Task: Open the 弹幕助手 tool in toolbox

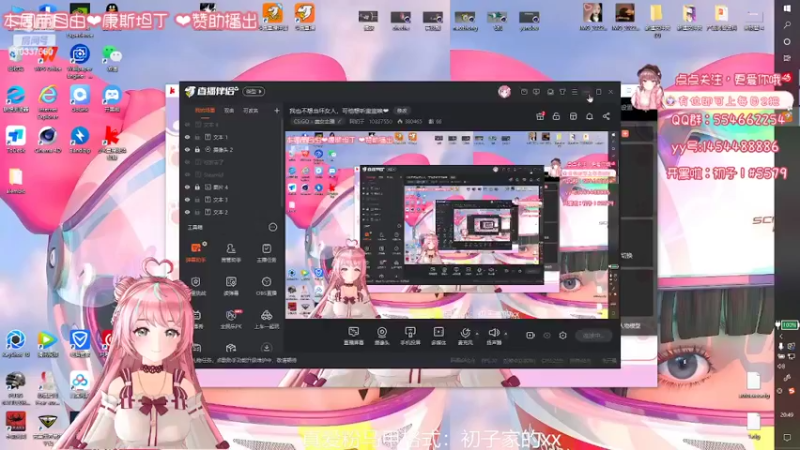Action: [x=195, y=252]
